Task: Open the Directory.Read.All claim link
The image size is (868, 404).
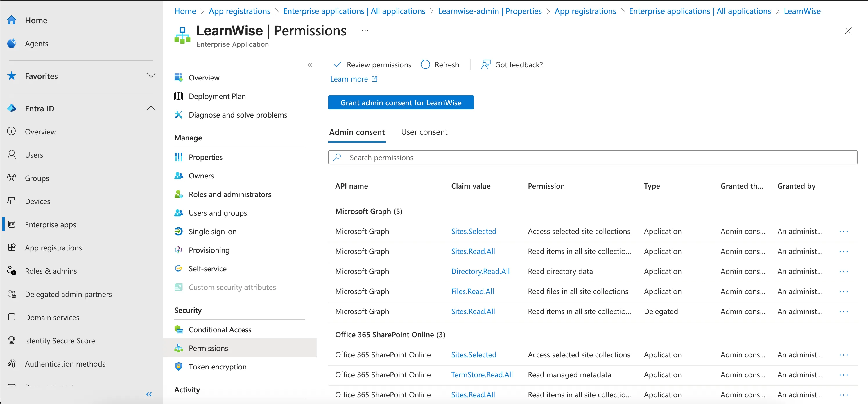Action: tap(480, 271)
